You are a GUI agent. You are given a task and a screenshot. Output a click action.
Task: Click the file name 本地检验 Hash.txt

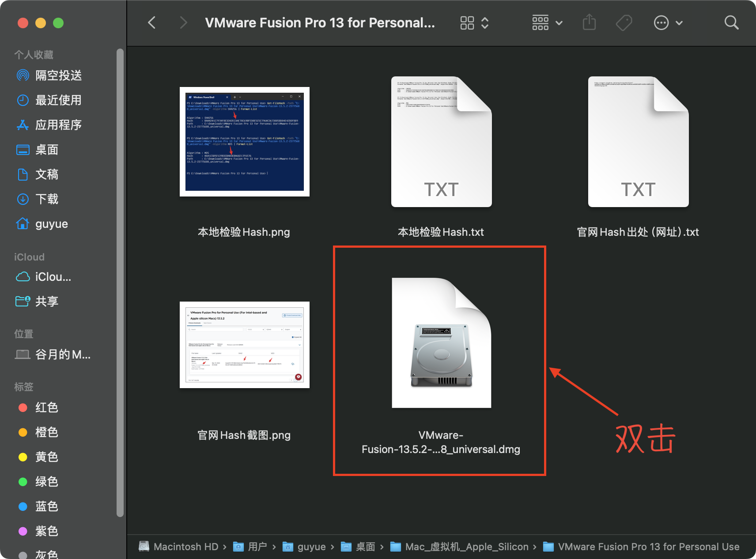[x=441, y=232]
